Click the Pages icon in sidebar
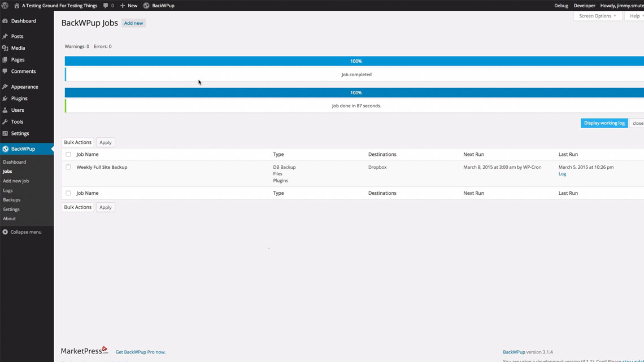This screenshot has width=644, height=362. (x=5, y=60)
